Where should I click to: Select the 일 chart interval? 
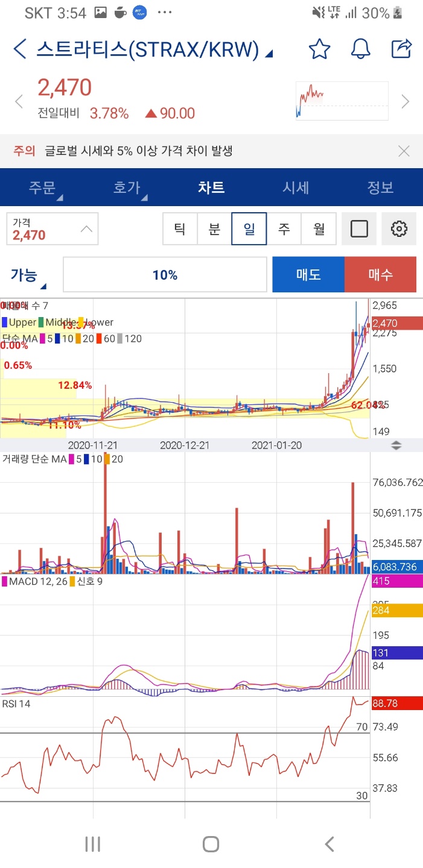pos(249,228)
